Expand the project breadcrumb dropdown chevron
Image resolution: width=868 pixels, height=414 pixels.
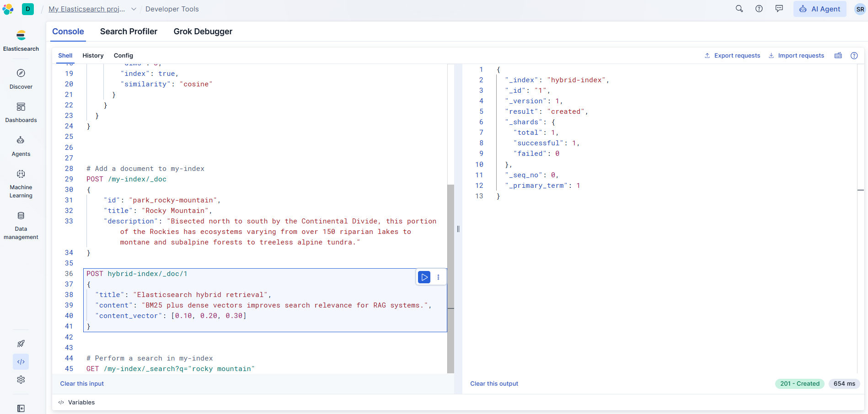pos(134,9)
